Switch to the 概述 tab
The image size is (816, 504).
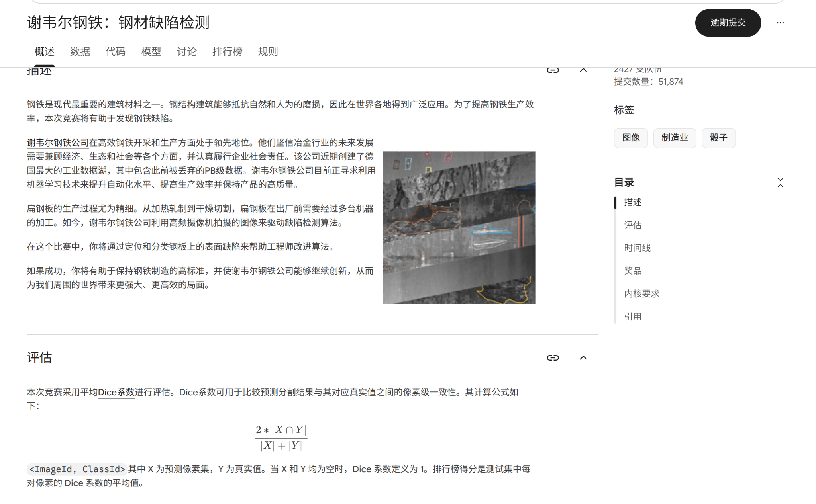point(44,52)
